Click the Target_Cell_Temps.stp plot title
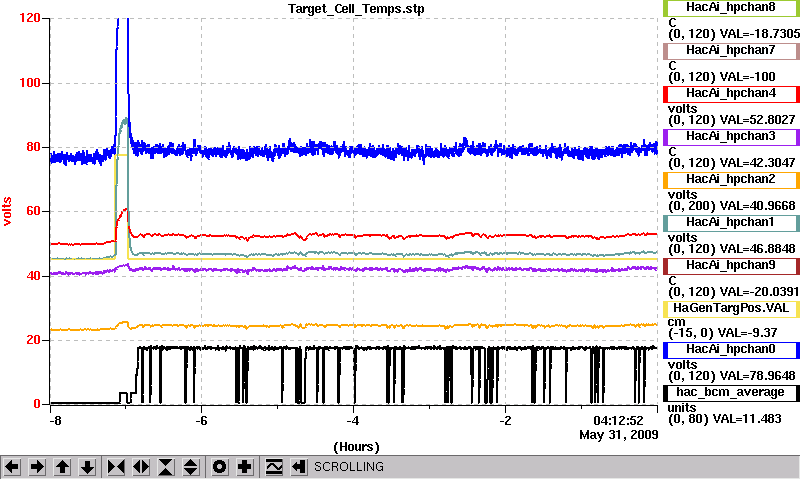This screenshot has height=479, width=800. coord(356,9)
